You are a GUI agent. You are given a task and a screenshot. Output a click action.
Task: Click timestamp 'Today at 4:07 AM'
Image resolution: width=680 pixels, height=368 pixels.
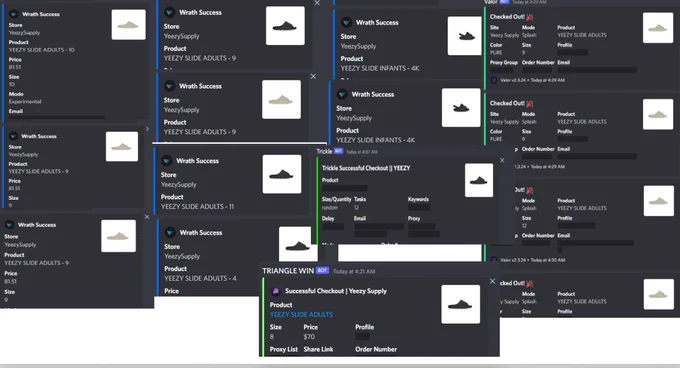tap(362, 152)
